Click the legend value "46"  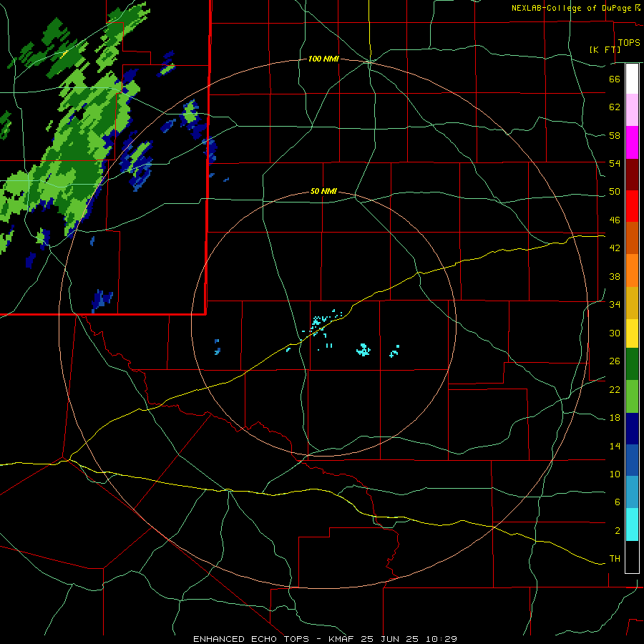[x=615, y=220]
